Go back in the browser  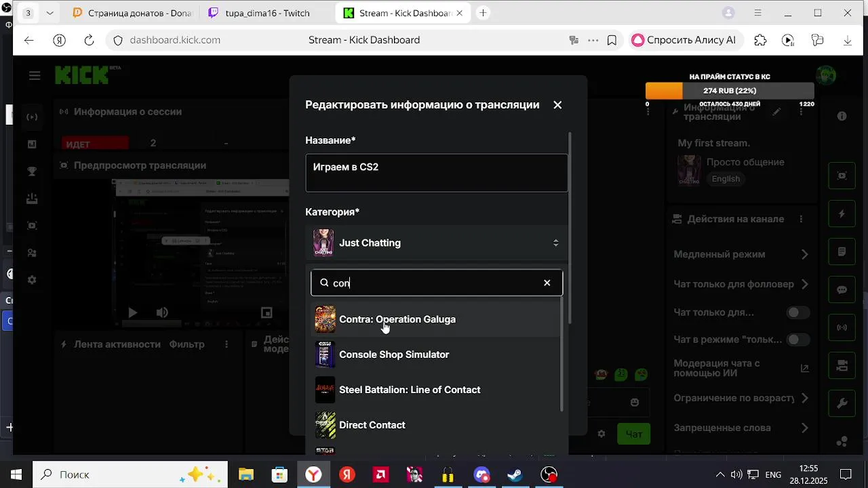28,41
